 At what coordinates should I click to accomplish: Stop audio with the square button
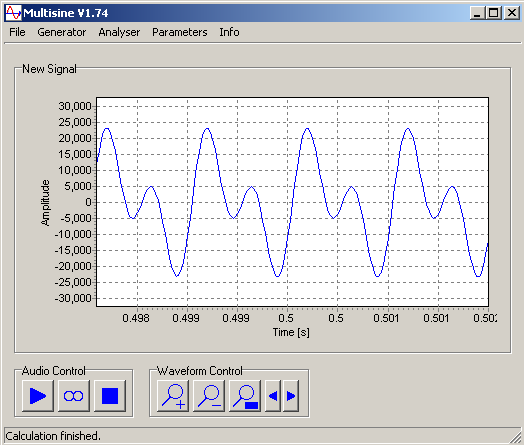110,396
